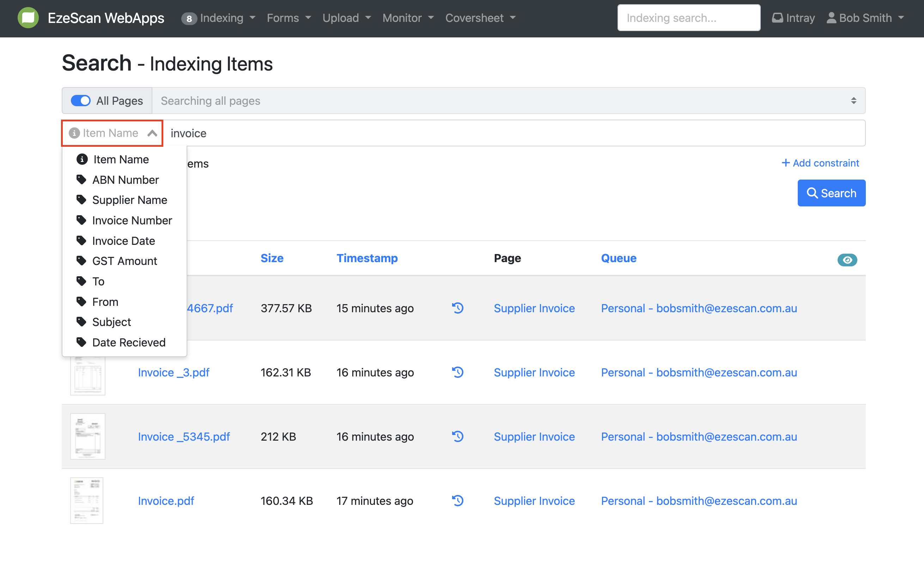Screen dimensions: 924x568
Task: Click history icon for Invoice _3.pdf row
Action: click(x=457, y=372)
